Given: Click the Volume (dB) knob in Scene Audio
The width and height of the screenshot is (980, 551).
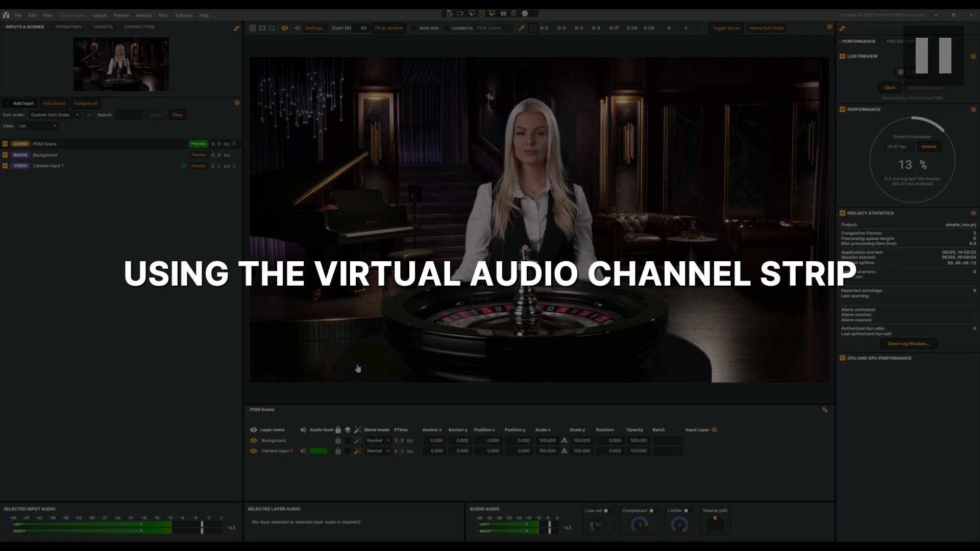Looking at the screenshot, I should 715,524.
